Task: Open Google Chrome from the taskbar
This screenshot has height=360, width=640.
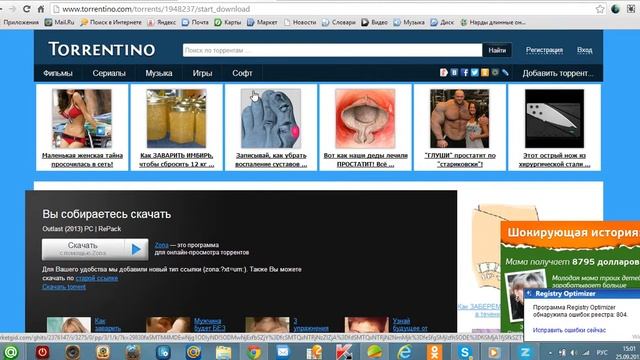Action: (253, 351)
